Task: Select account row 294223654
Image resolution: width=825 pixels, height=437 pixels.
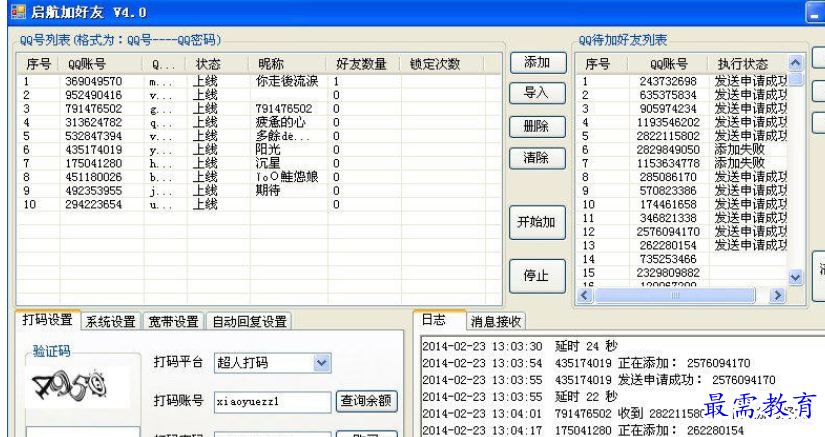Action: click(259, 205)
